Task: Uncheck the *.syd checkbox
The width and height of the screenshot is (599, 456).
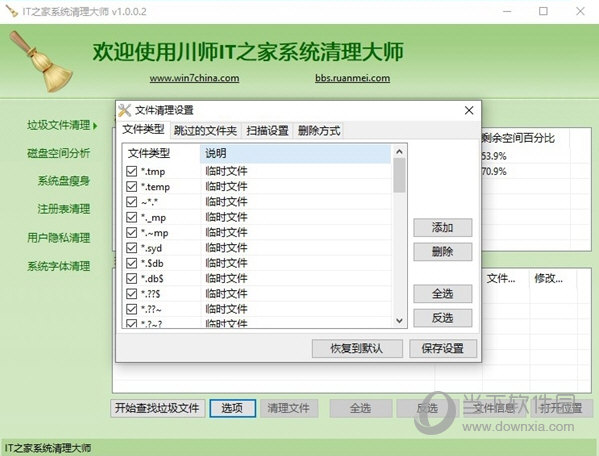Action: point(131,248)
